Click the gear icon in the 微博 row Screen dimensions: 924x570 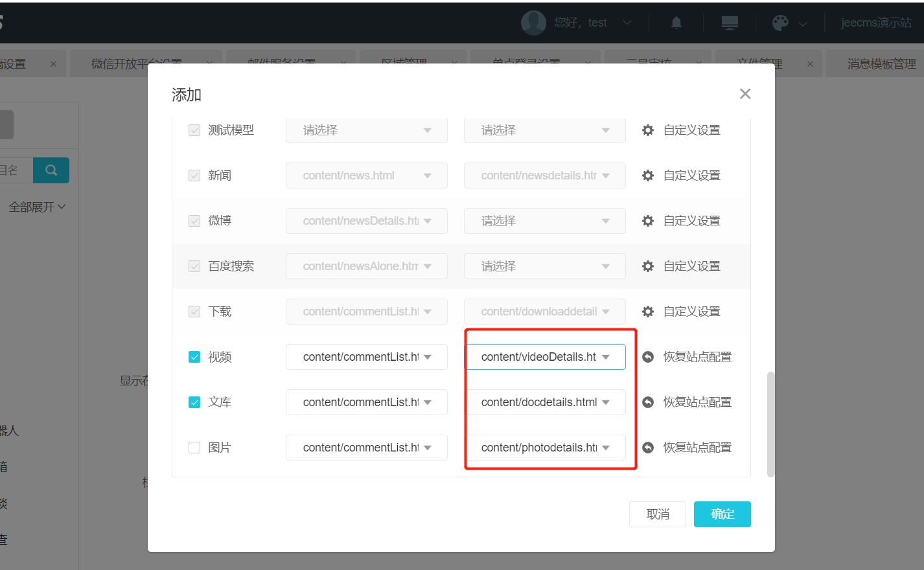tap(648, 221)
